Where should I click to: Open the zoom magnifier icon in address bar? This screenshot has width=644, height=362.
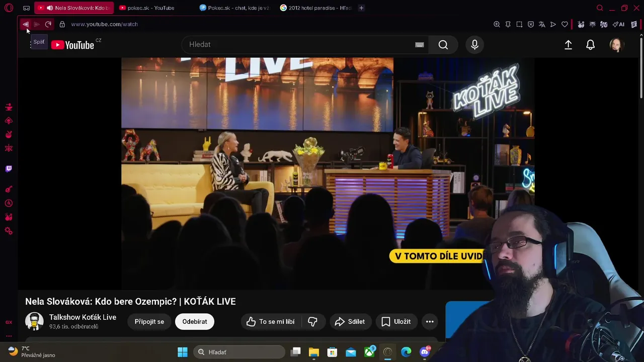click(x=497, y=24)
